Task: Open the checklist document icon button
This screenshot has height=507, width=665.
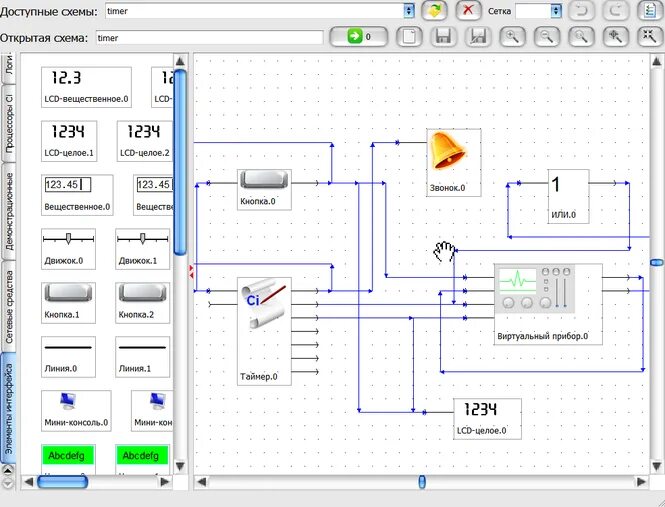Action: pos(650,11)
